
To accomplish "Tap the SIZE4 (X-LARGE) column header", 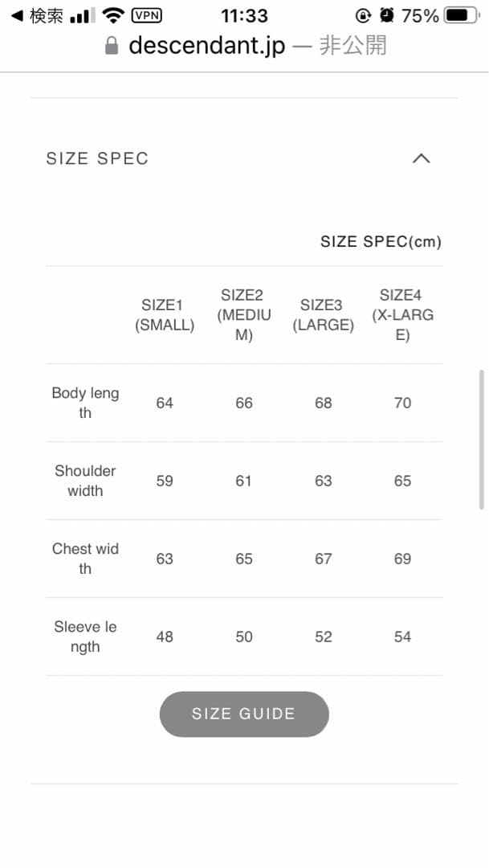I will (402, 315).
